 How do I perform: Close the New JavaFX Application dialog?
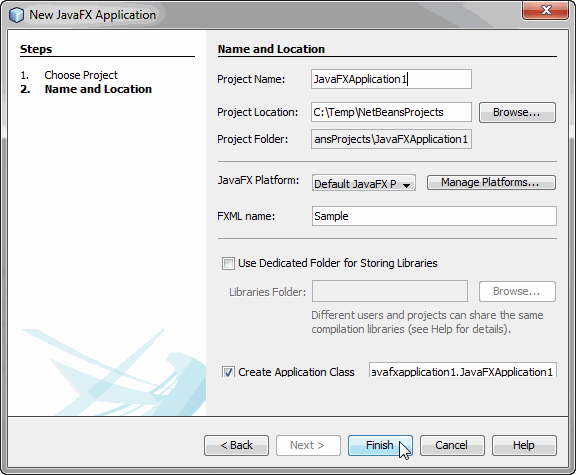[546, 10]
